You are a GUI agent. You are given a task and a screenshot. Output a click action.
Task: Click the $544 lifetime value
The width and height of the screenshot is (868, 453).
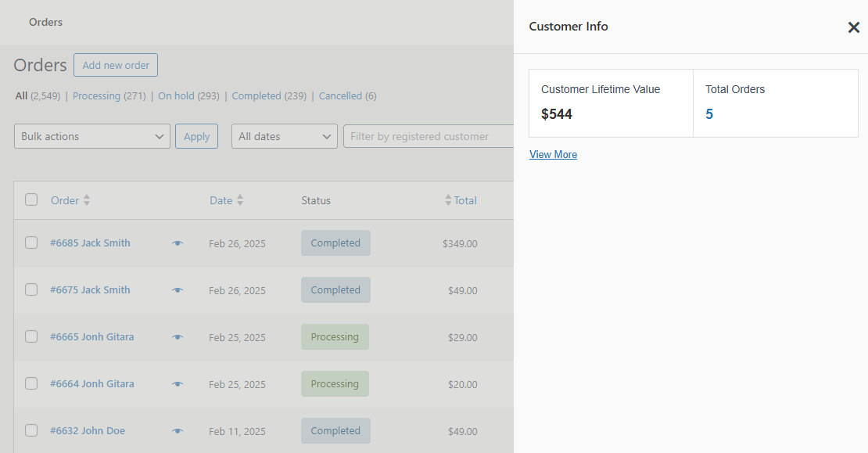click(557, 114)
